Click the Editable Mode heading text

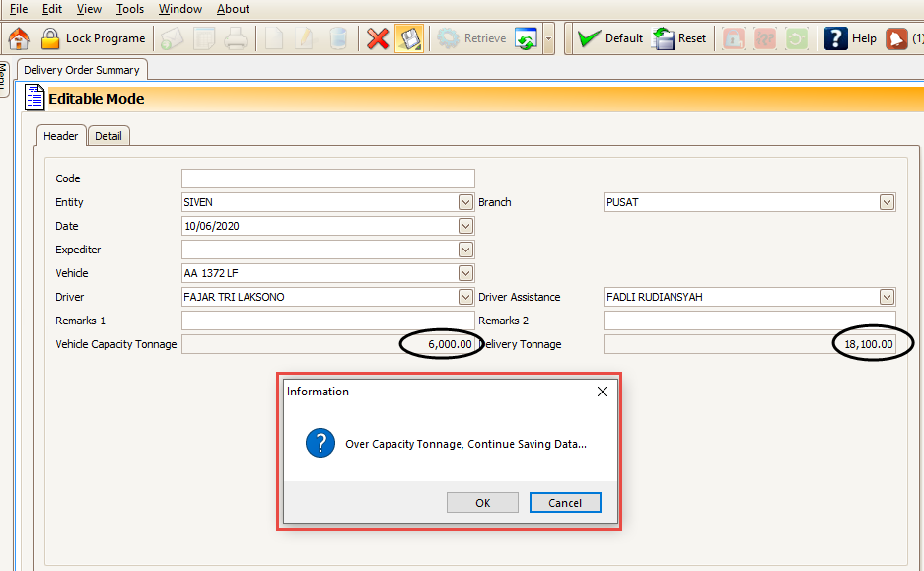coord(97,99)
